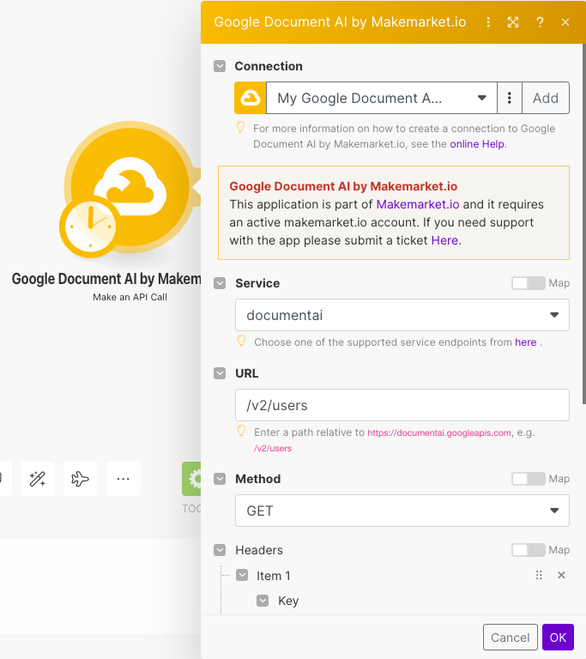Open the online Help link
586x659 pixels.
[477, 144]
